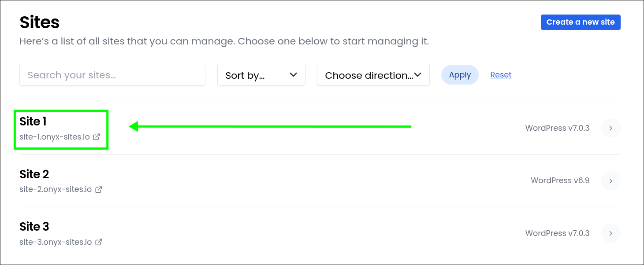Click the Sort by dropdown arrow
644x265 pixels.
coord(293,75)
